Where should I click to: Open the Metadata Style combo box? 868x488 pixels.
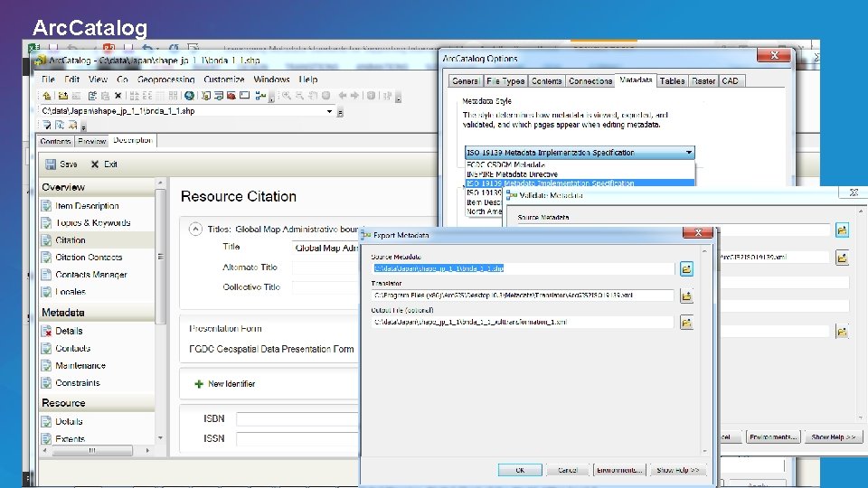pyautogui.click(x=580, y=152)
